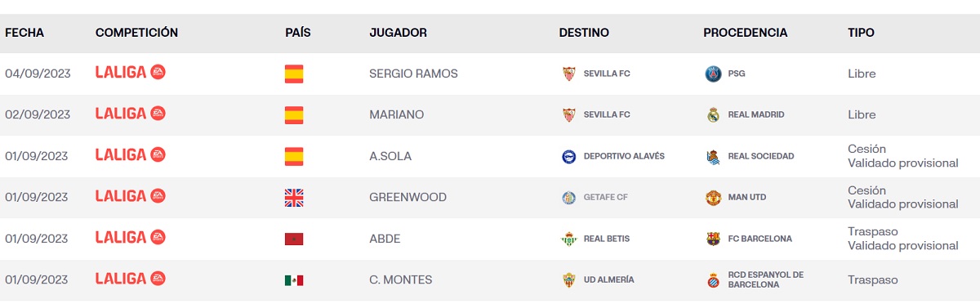Open the SERGIO RAMOS player name
The width and height of the screenshot is (980, 304).
[413, 74]
